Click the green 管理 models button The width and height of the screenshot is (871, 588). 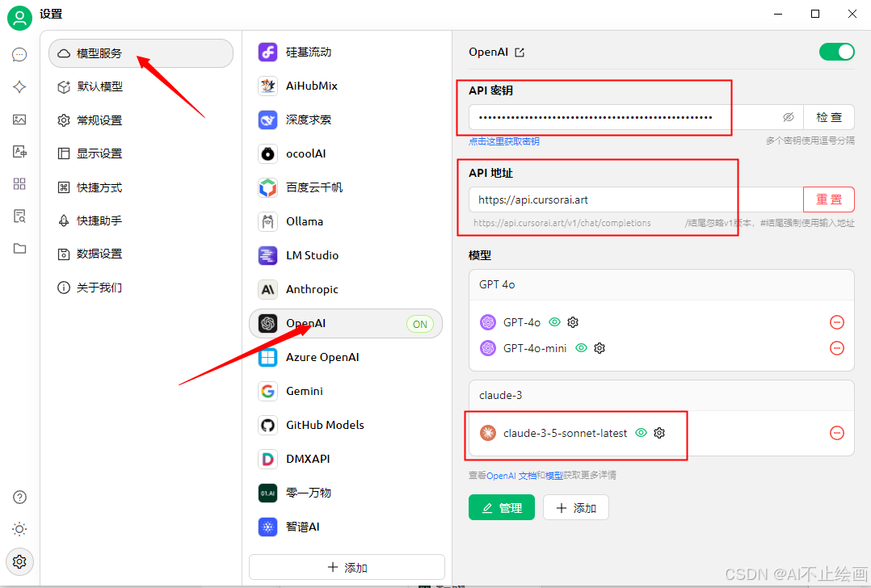[502, 507]
